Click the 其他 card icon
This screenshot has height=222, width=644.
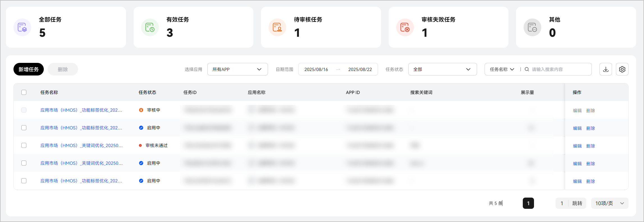(x=532, y=28)
